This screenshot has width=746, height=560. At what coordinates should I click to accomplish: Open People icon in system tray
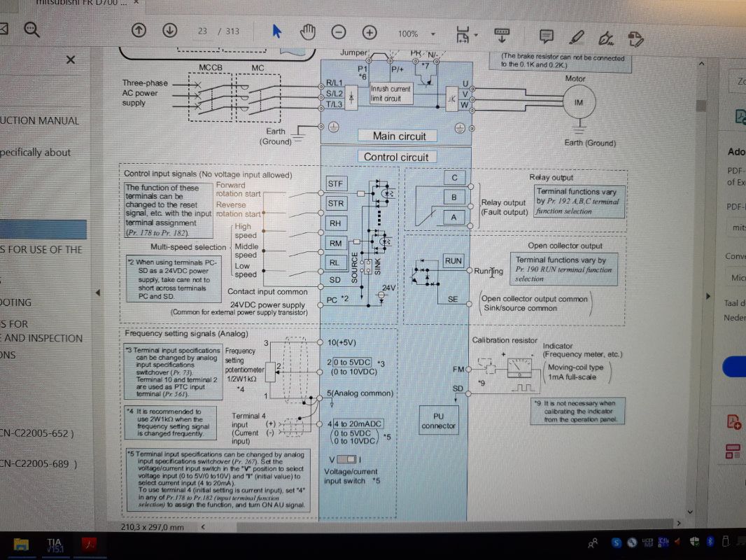pos(593,543)
